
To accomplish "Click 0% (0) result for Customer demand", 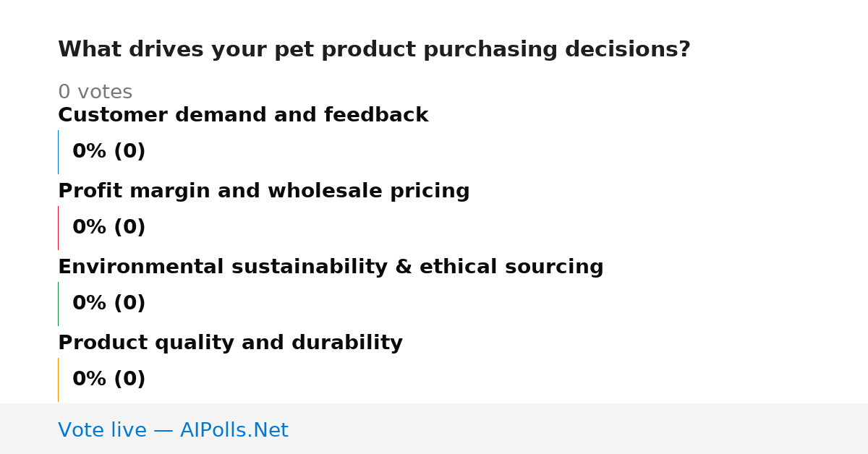I will click(109, 152).
